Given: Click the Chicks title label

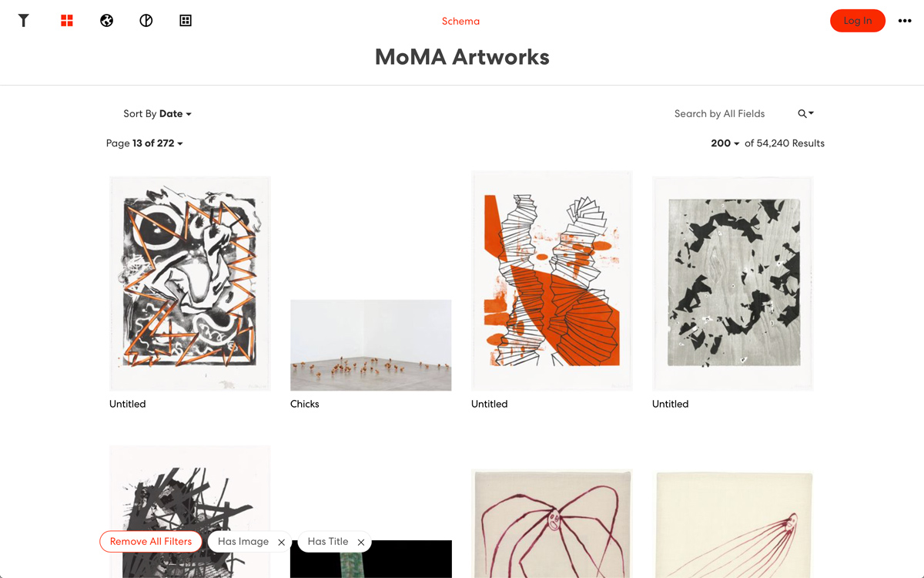Looking at the screenshot, I should pos(305,404).
